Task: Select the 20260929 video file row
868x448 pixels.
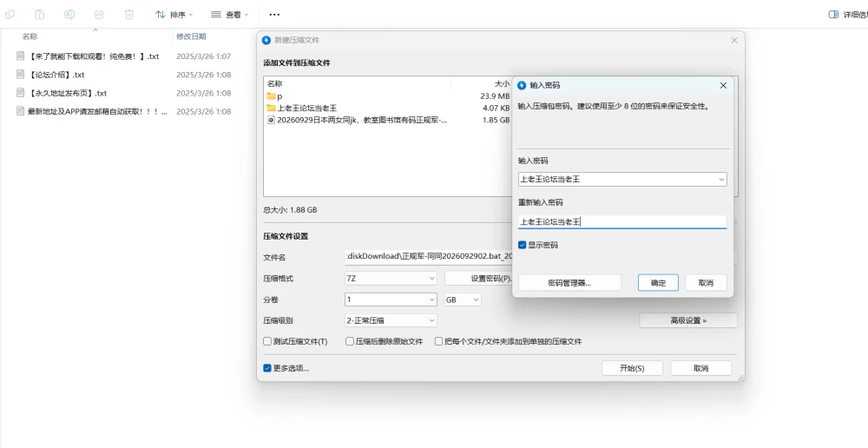Action: click(x=388, y=120)
